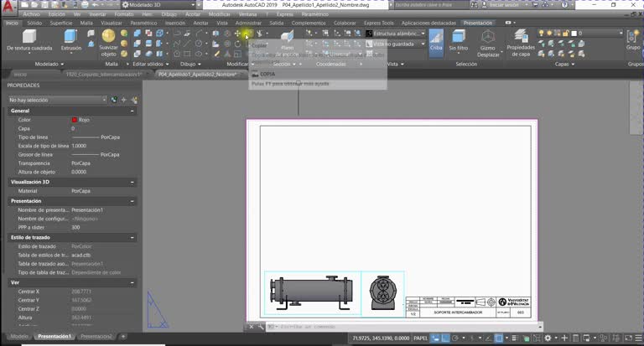This screenshot has height=346, width=644.
Task: Click the Extrusión tool
Action: point(71,40)
